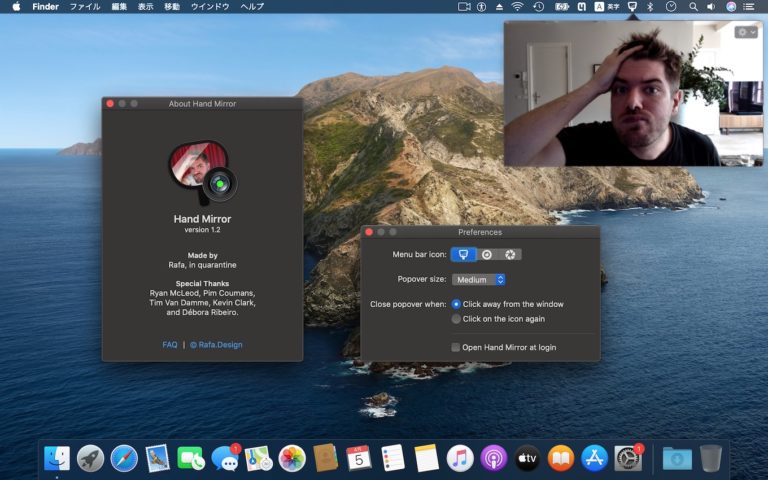Open the ウインドウ menu
Screen dimensions: 768x480
(x=210, y=6)
